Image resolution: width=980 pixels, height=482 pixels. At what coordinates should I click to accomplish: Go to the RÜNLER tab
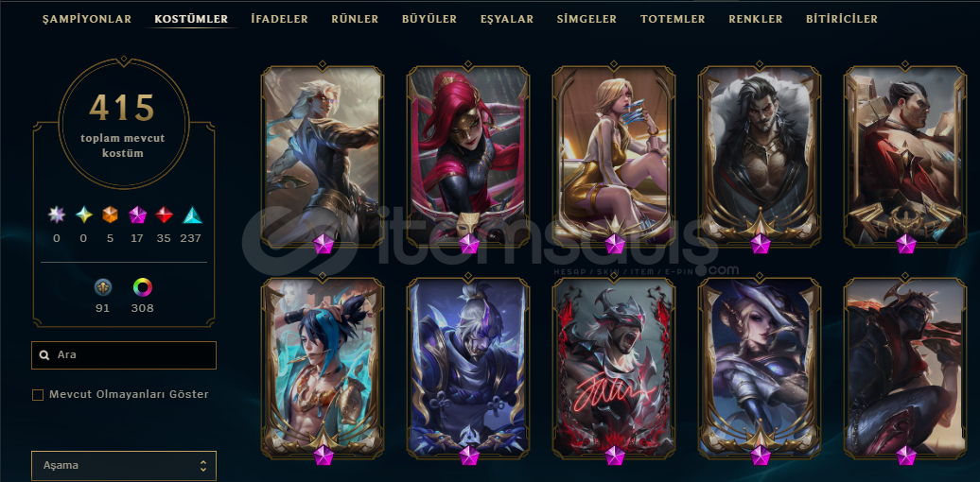click(355, 19)
